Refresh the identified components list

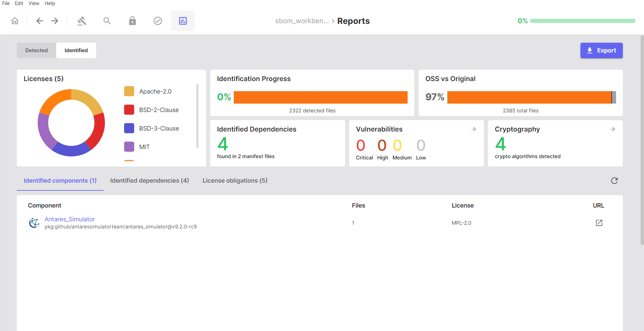(x=614, y=181)
